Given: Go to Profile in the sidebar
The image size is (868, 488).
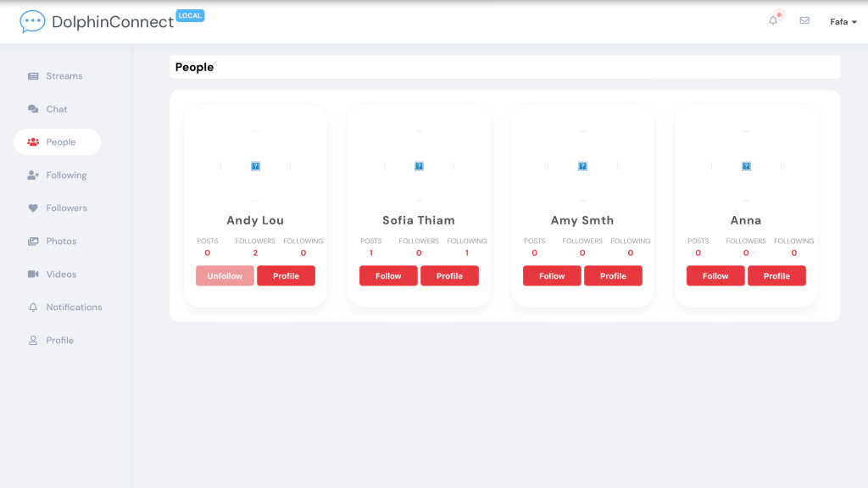Looking at the screenshot, I should pos(59,341).
